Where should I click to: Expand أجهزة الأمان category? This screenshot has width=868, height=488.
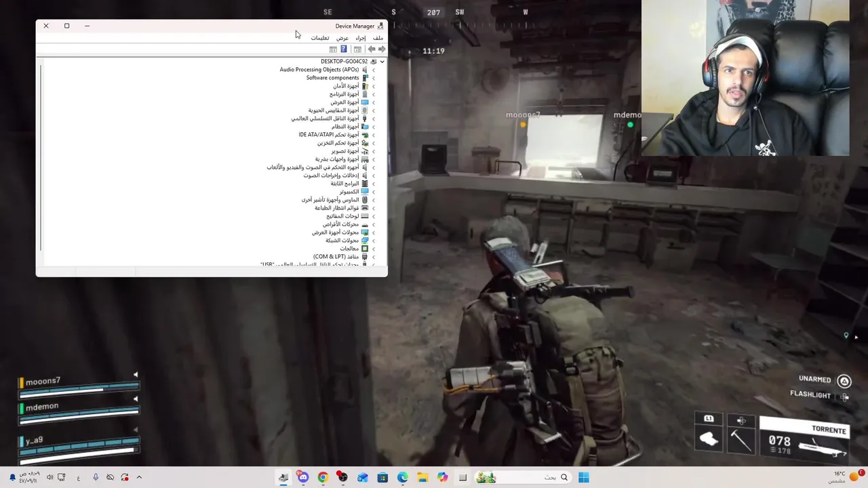pyautogui.click(x=374, y=86)
